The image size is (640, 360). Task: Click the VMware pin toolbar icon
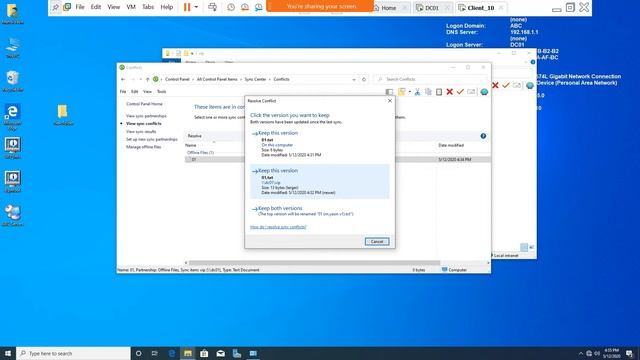point(56,7)
